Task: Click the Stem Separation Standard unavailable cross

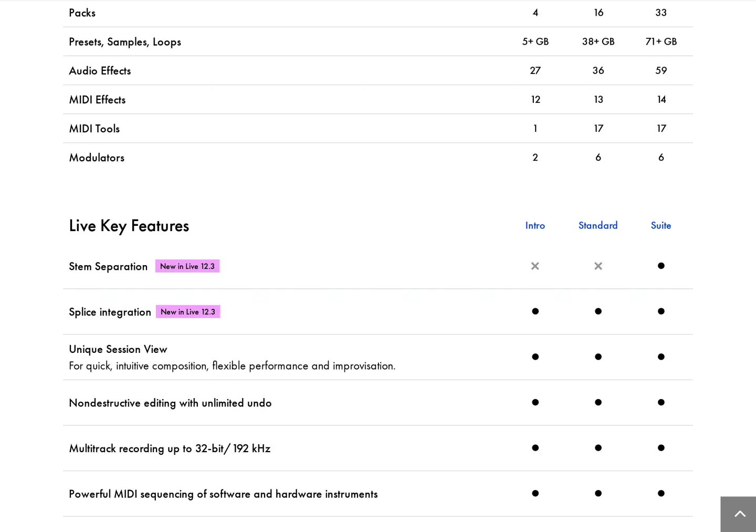Action: tap(598, 266)
